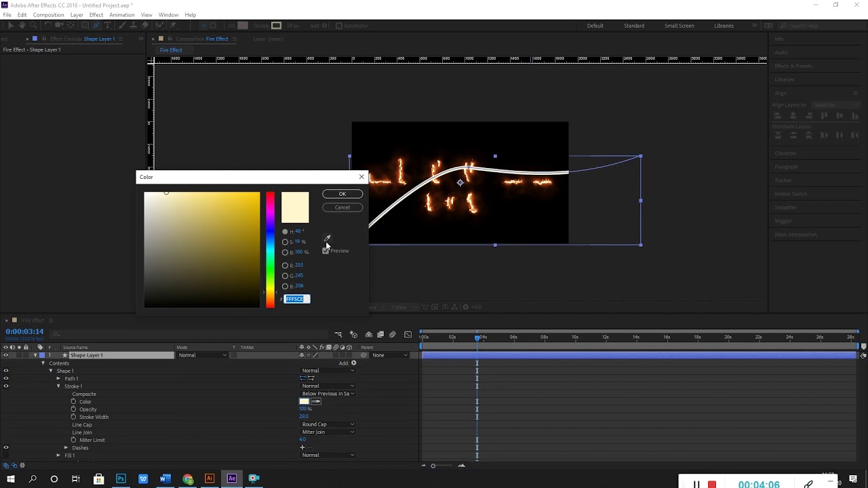This screenshot has width=868, height=488.
Task: Click the vertical hue spectrum slider
Action: click(270, 249)
